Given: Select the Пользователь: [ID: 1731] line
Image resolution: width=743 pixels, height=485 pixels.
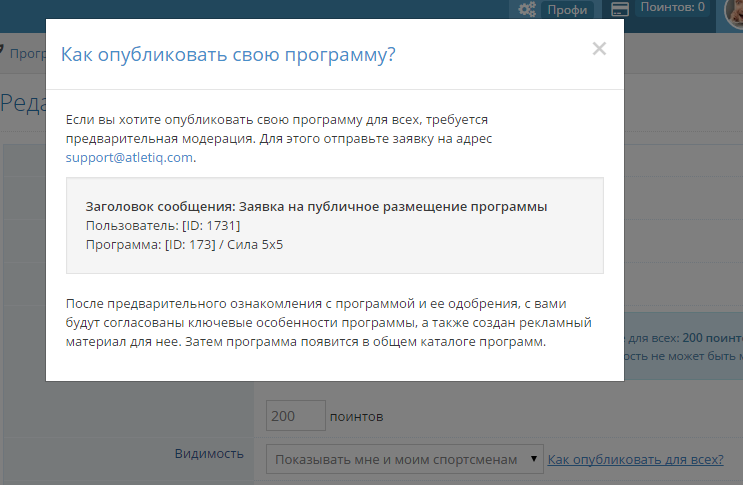Looking at the screenshot, I should 163,226.
